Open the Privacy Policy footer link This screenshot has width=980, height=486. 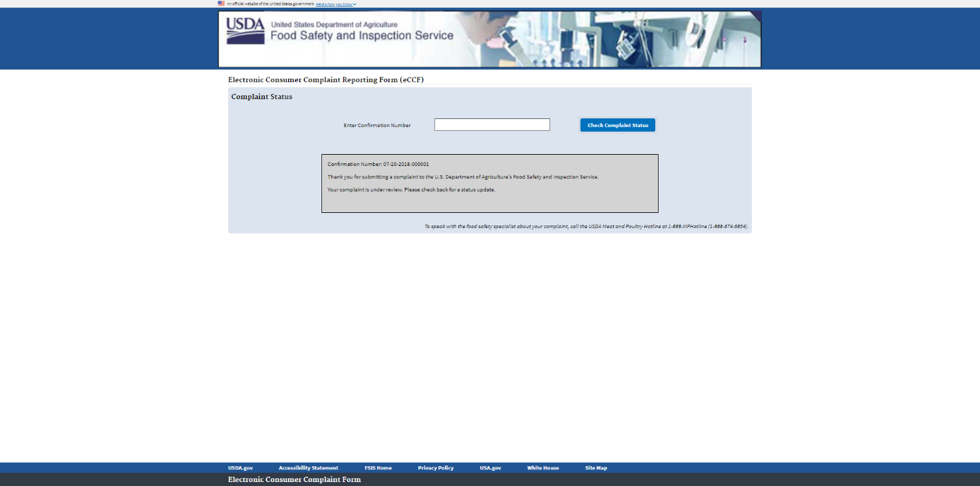point(435,468)
